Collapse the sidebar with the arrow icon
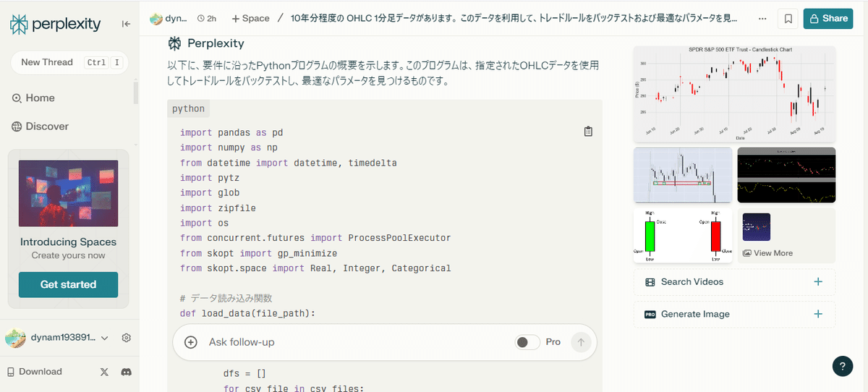This screenshot has width=868, height=392. (x=126, y=24)
